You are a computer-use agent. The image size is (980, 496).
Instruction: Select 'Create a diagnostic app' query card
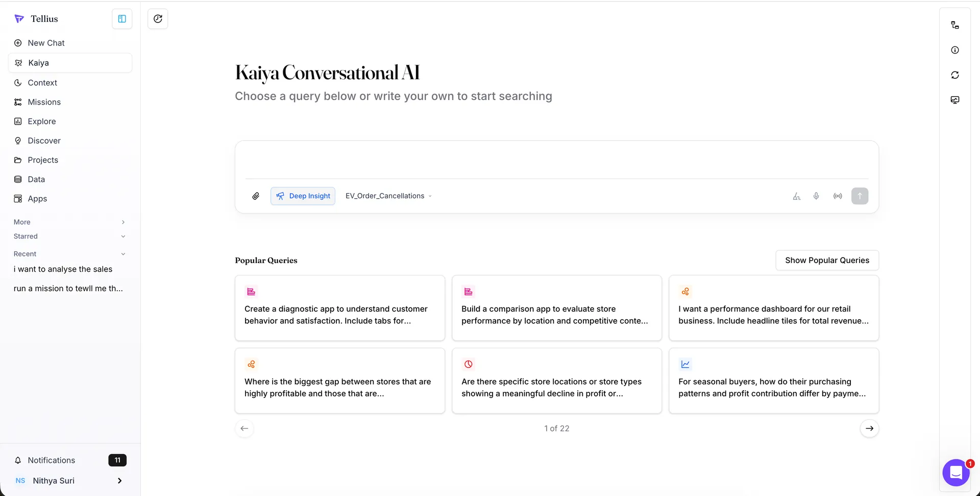(x=340, y=308)
